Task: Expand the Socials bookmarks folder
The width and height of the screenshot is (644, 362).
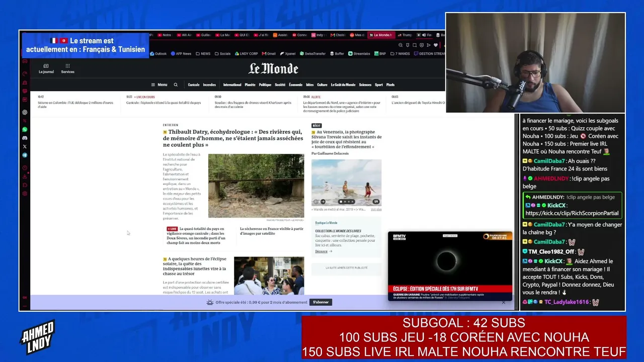Action: pos(222,54)
